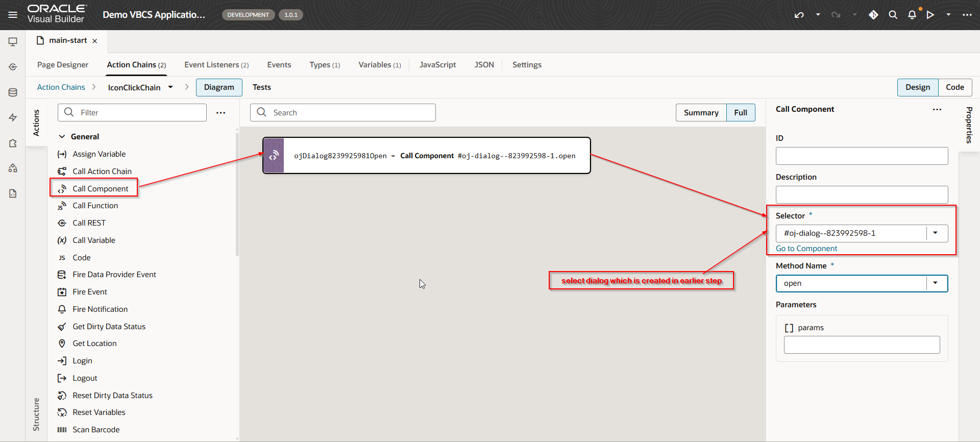This screenshot has width=980, height=442.
Task: Open the Method Name dropdown
Action: 935,283
